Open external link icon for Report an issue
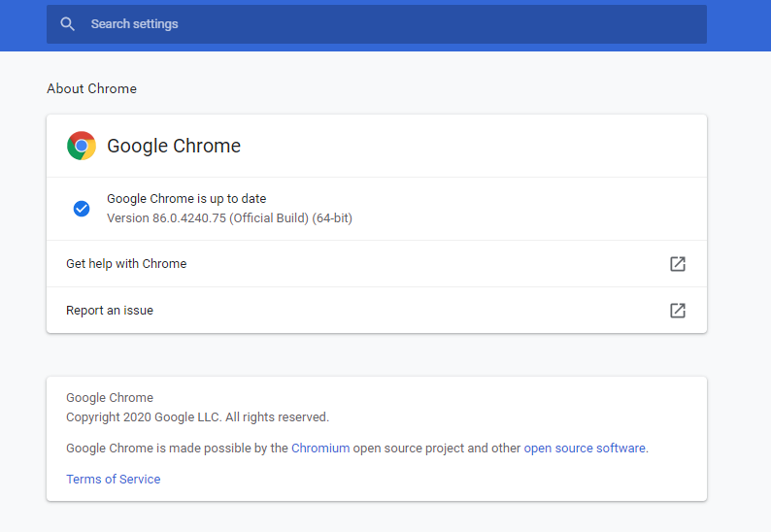 coord(678,311)
